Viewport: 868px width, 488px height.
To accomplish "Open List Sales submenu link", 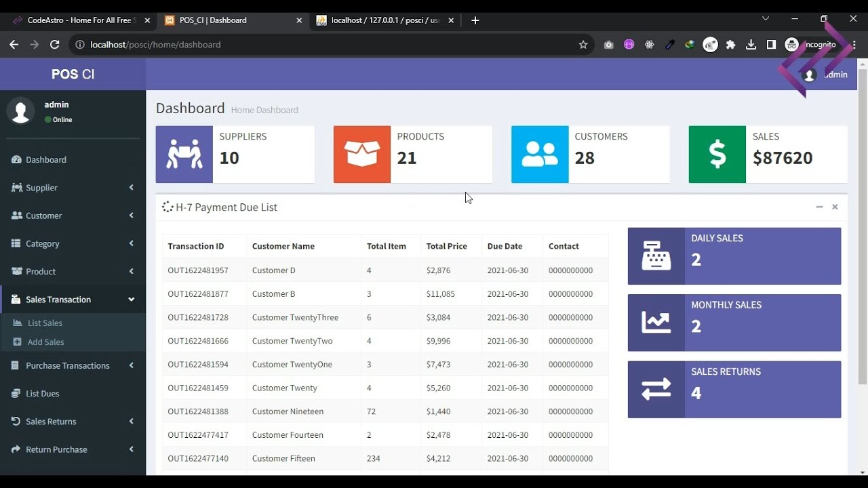I will [45, 323].
